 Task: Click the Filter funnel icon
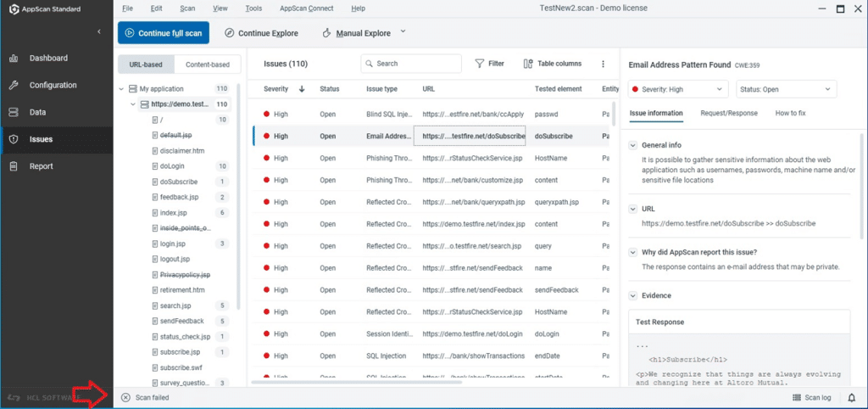pyautogui.click(x=480, y=64)
